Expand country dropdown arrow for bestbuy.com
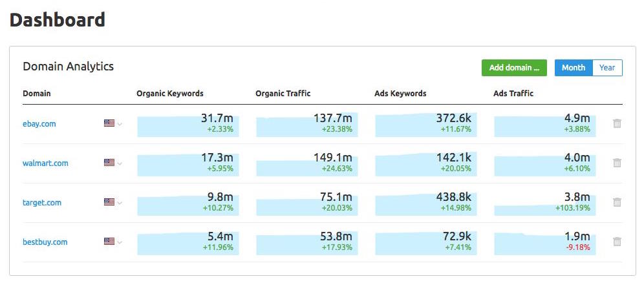Image resolution: width=644 pixels, height=281 pixels. (120, 242)
